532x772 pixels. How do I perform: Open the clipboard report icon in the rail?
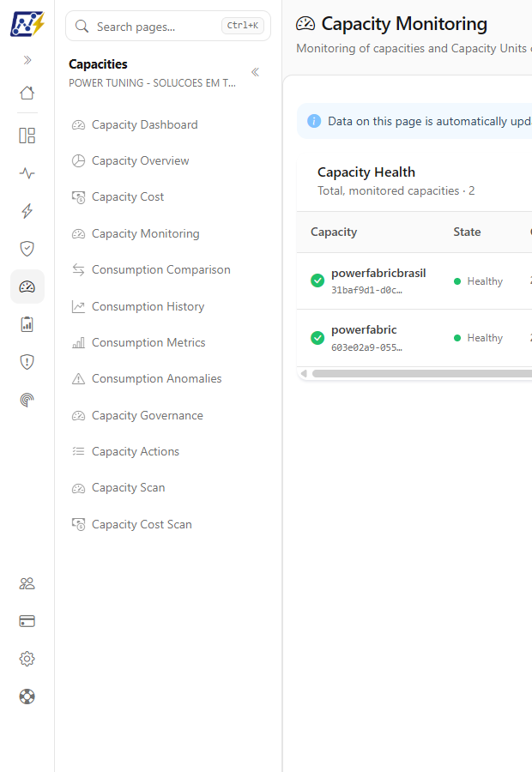(27, 324)
